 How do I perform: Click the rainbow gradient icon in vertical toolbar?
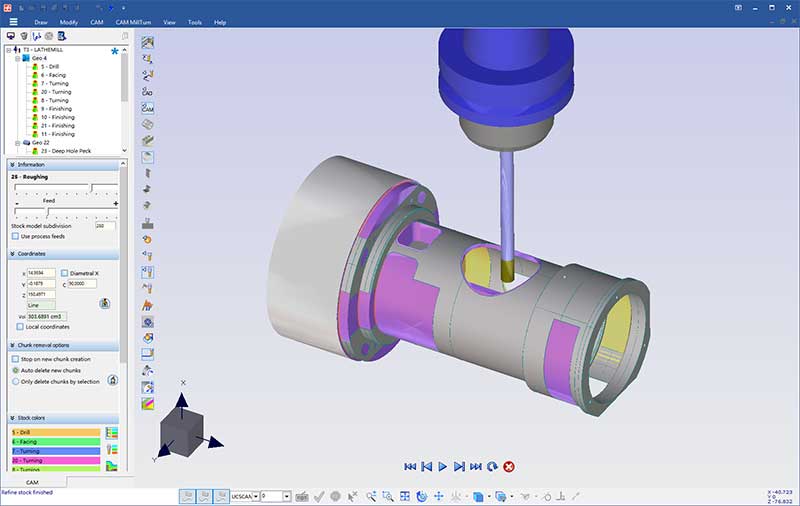click(x=147, y=403)
